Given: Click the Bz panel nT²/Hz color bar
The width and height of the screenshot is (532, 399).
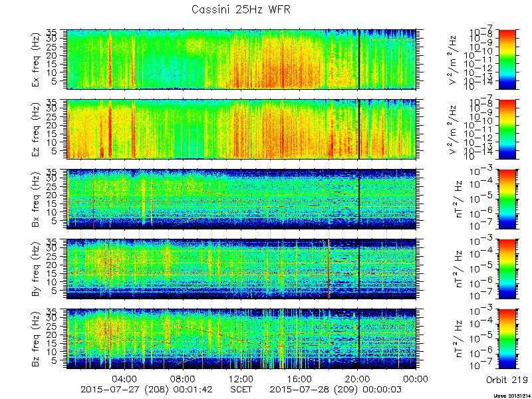Looking at the screenshot, I should pyautogui.click(x=507, y=339).
